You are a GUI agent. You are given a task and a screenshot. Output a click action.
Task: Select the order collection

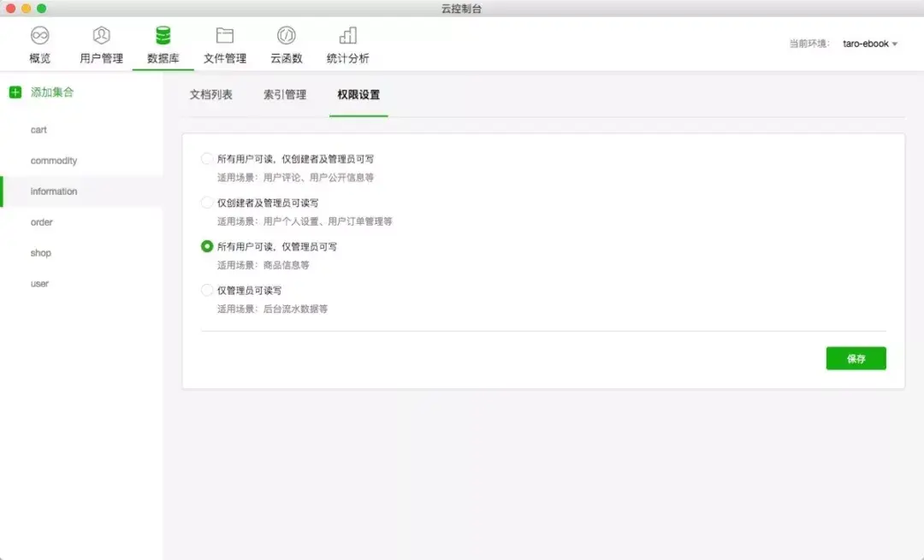[x=81, y=222]
